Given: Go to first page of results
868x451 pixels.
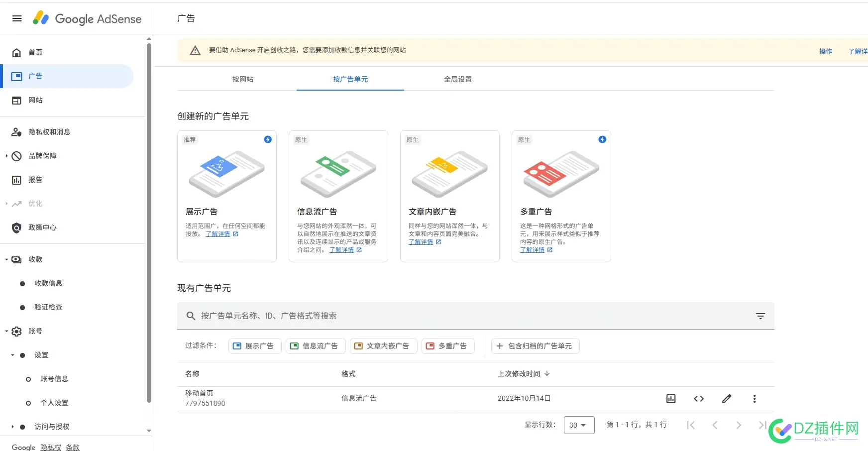Looking at the screenshot, I should point(691,425).
